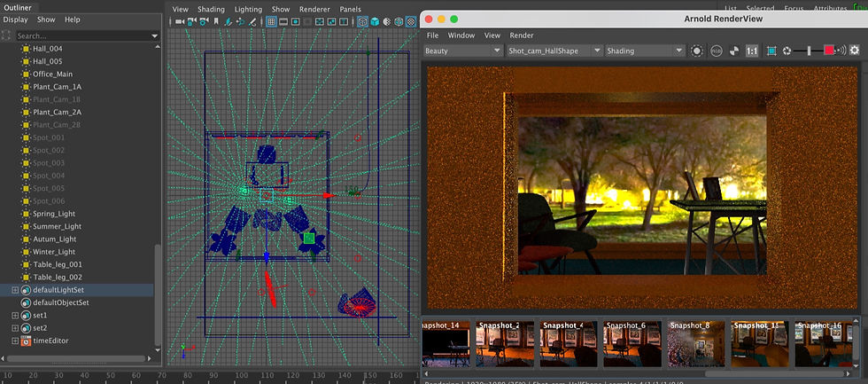
Task: Select Winter_Light in the Outliner
Action: pyautogui.click(x=54, y=252)
